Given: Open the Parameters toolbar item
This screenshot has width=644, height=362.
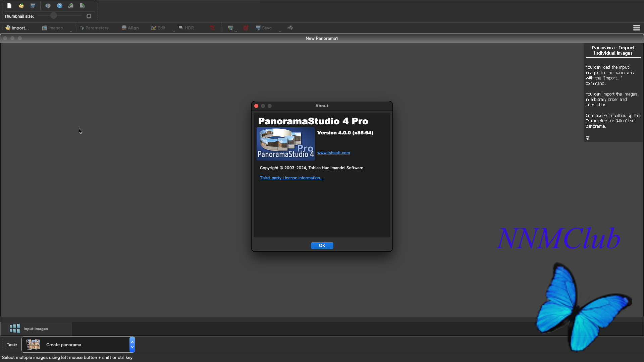Looking at the screenshot, I should [94, 28].
